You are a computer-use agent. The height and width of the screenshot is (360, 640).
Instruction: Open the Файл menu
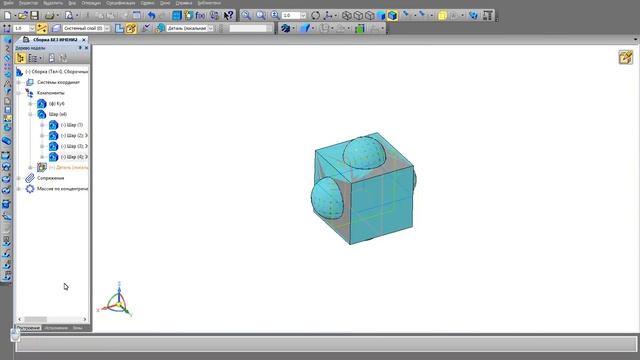(8, 3)
